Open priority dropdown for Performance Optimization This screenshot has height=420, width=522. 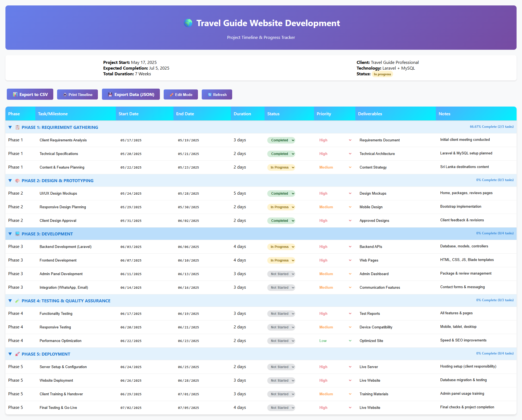pos(335,341)
